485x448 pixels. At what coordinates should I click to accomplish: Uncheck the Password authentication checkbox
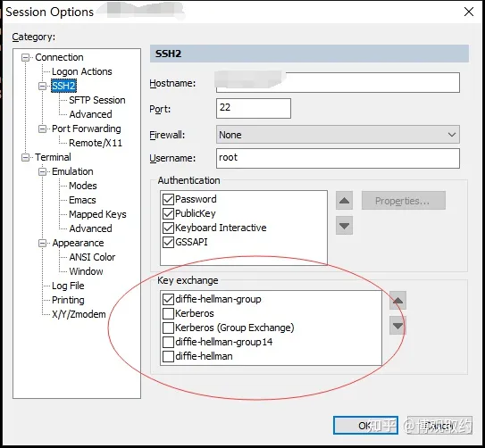pos(168,199)
